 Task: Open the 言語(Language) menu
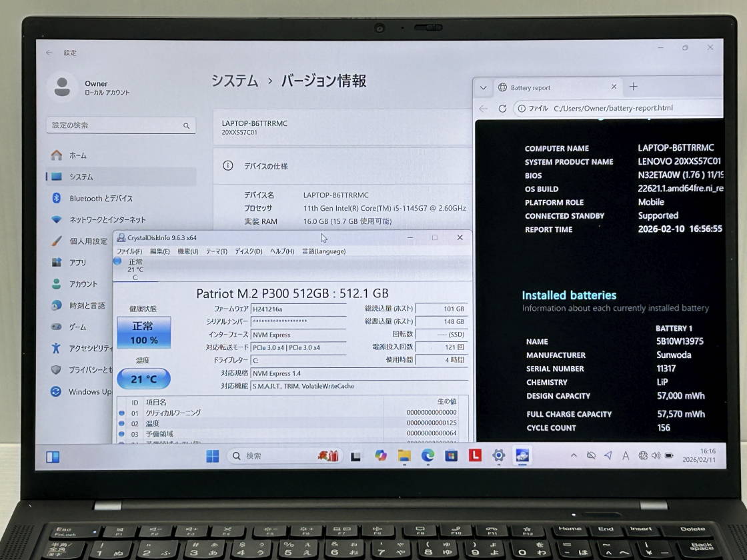pos(323,251)
